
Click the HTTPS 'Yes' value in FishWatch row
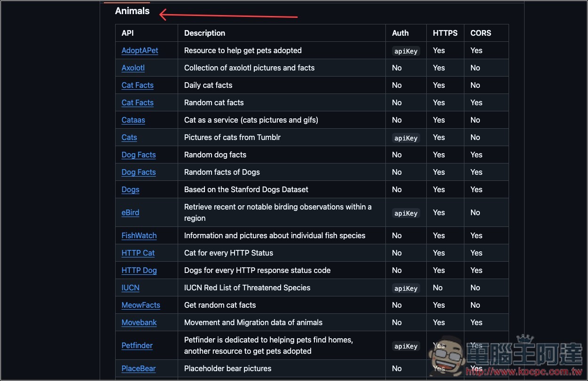tap(439, 236)
